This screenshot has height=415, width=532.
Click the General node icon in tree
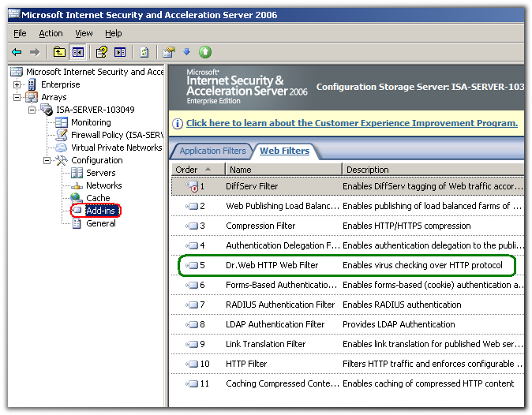coord(77,223)
